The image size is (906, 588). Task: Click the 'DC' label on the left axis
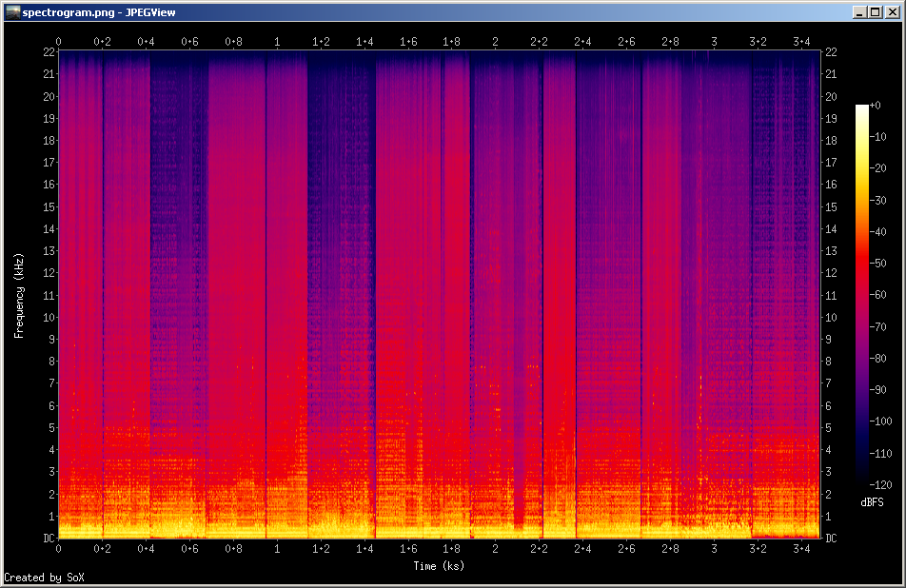[49, 539]
